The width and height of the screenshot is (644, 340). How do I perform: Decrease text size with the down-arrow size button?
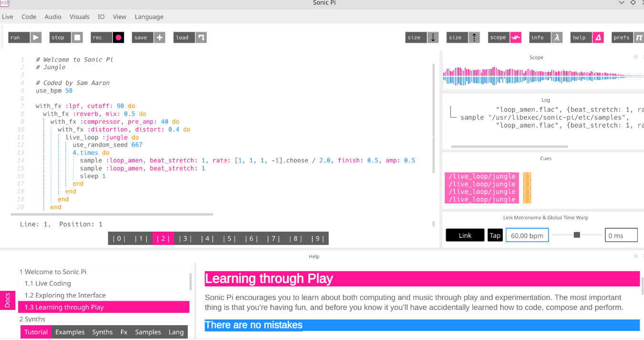[422, 38]
